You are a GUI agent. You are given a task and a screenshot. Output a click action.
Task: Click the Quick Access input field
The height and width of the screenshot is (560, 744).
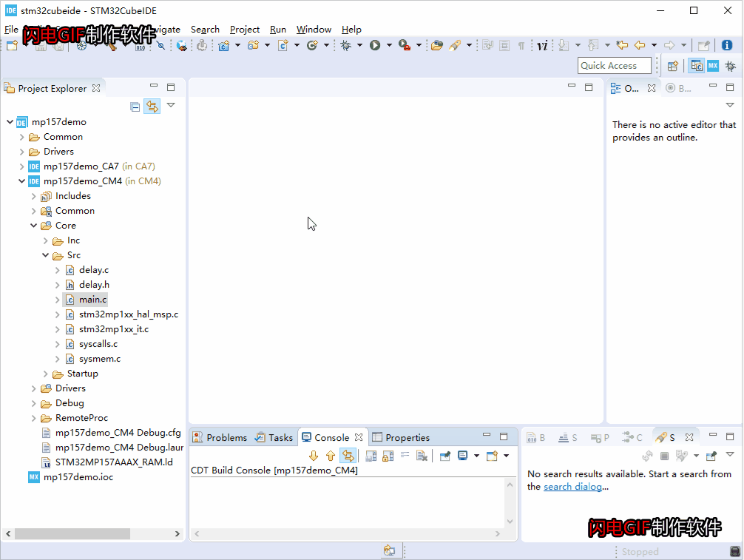point(615,66)
